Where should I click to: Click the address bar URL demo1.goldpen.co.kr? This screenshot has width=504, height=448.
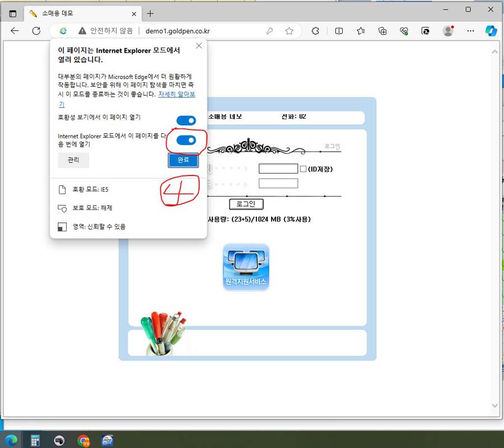(x=178, y=31)
